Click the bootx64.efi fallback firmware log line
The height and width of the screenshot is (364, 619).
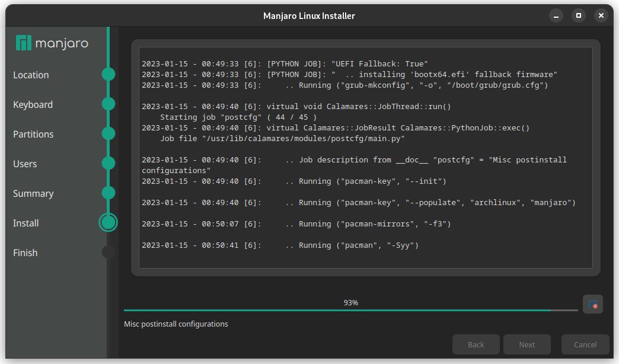[x=349, y=75]
